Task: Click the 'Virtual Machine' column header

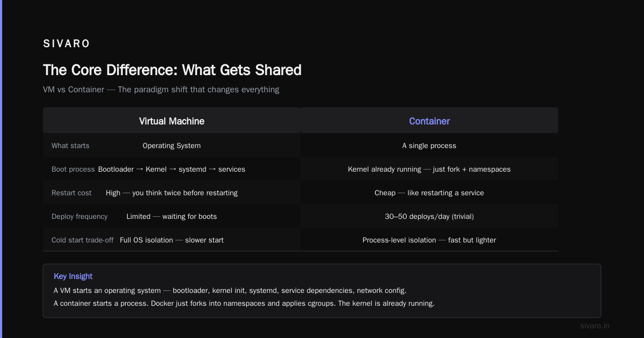Action: click(172, 121)
